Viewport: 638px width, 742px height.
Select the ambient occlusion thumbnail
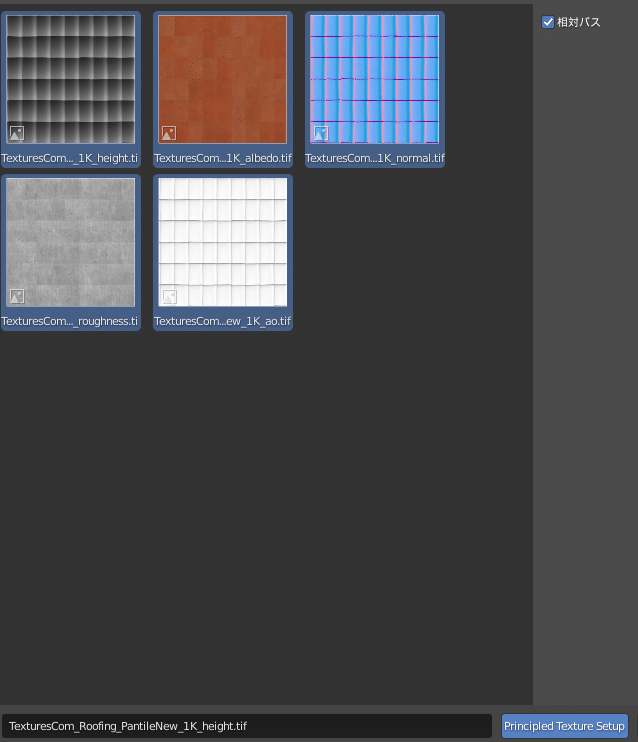[x=222, y=242]
